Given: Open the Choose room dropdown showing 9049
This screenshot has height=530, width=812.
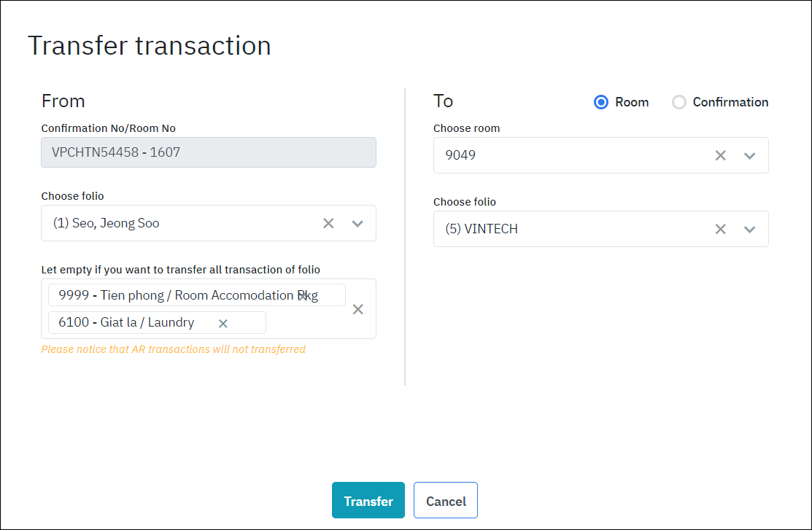Looking at the screenshot, I should coord(750,155).
